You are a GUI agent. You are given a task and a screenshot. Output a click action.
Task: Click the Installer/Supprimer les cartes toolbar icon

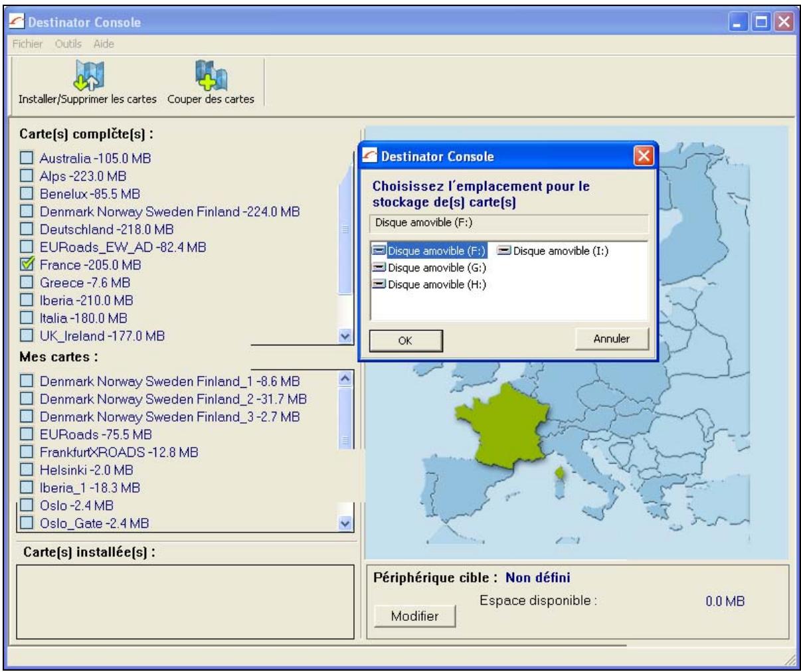tap(90, 76)
